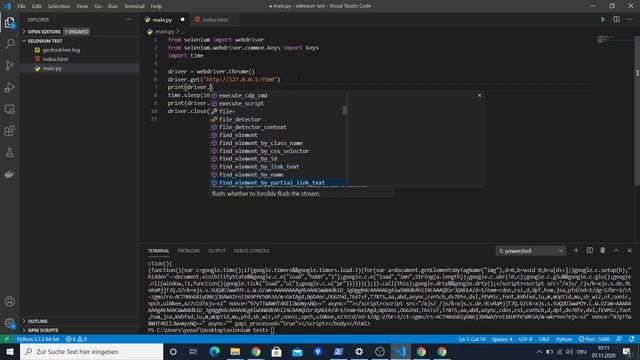Collapse the SELENIUM TEST folder section

80,41
